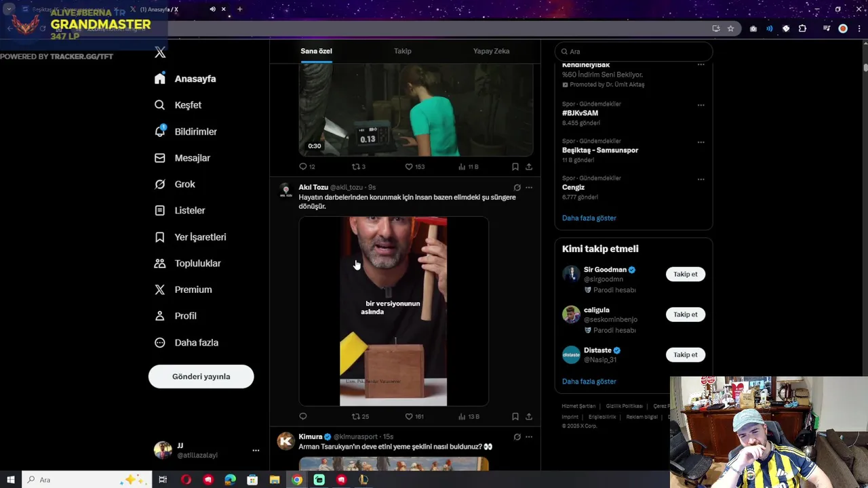Viewport: 868px width, 488px height.
Task: Bookmark this page with the star icon
Action: tap(730, 28)
